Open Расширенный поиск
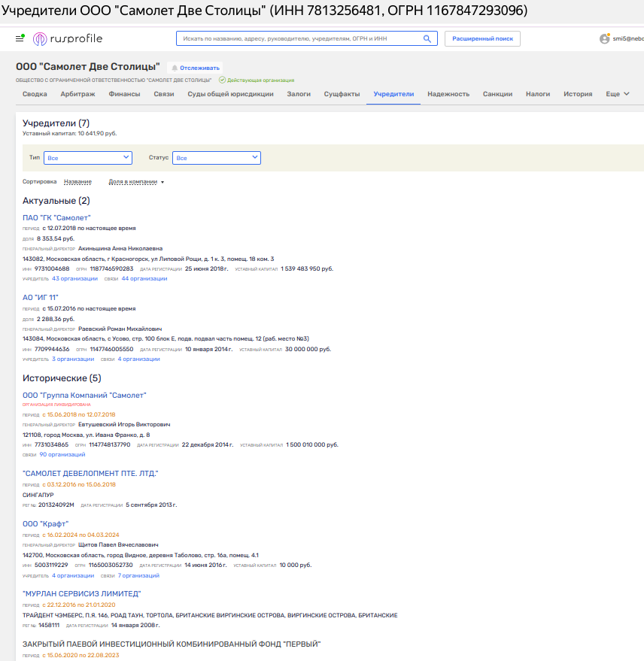 (x=482, y=39)
